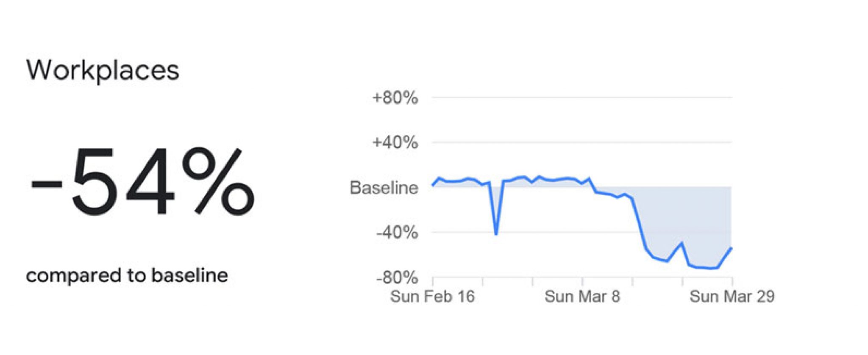Click the Sun Feb 16 date label

(x=433, y=297)
